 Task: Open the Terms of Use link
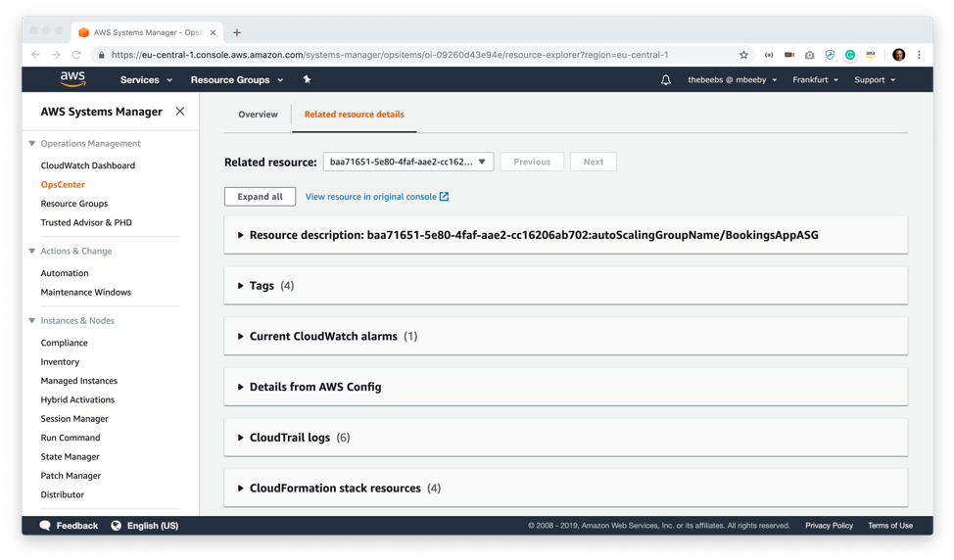click(890, 526)
